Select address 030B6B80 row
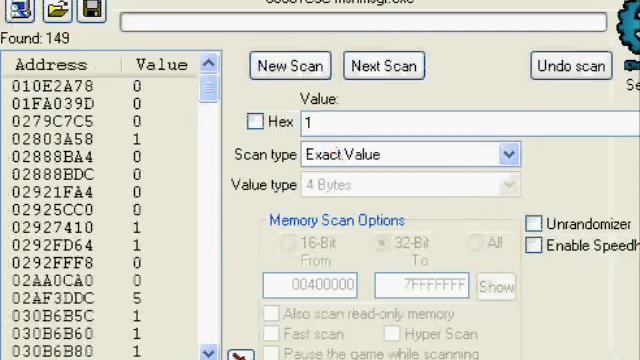The image size is (640, 360). [100, 351]
